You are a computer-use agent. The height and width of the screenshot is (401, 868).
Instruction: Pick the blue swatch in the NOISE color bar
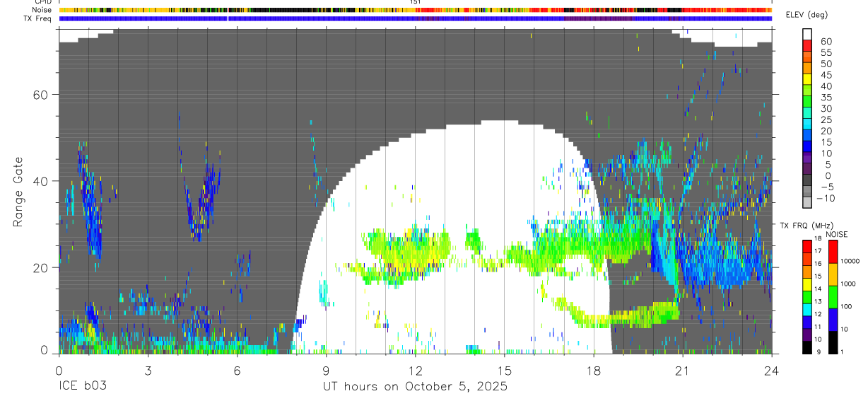coord(833,320)
